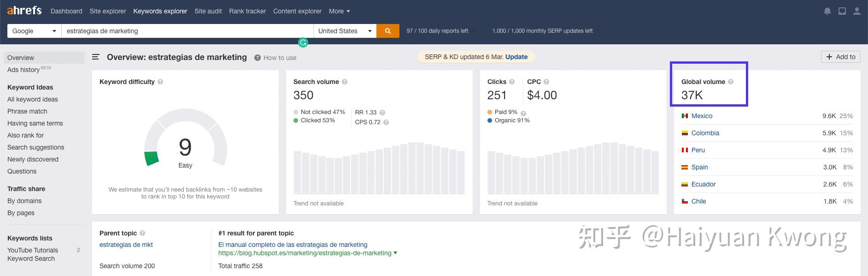
Task: Open the Chile country link
Action: pos(698,201)
